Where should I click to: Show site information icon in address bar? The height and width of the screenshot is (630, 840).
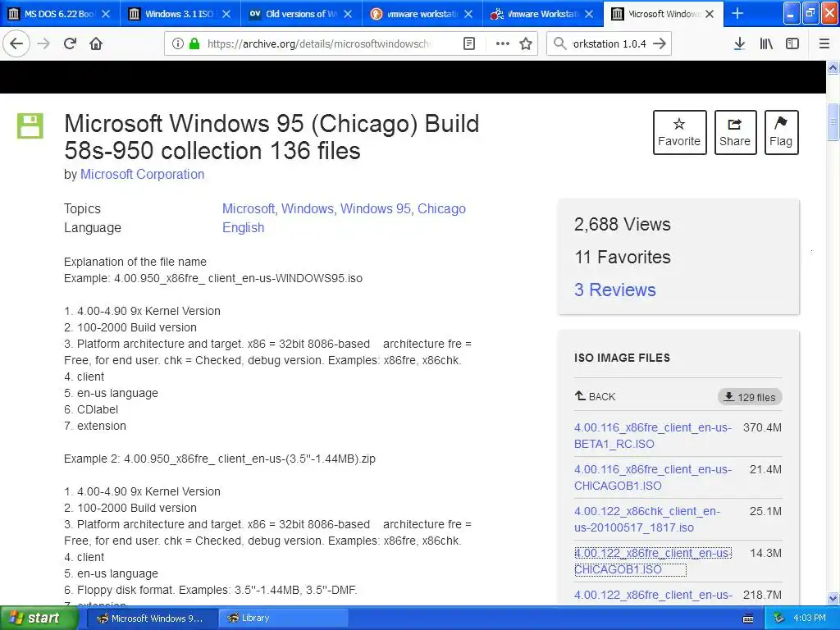point(178,44)
